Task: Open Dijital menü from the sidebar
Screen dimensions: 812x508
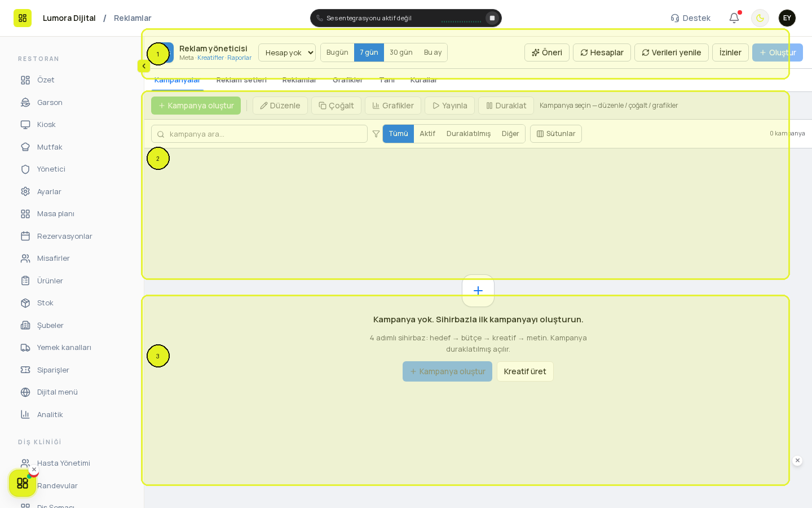Action: point(57,392)
